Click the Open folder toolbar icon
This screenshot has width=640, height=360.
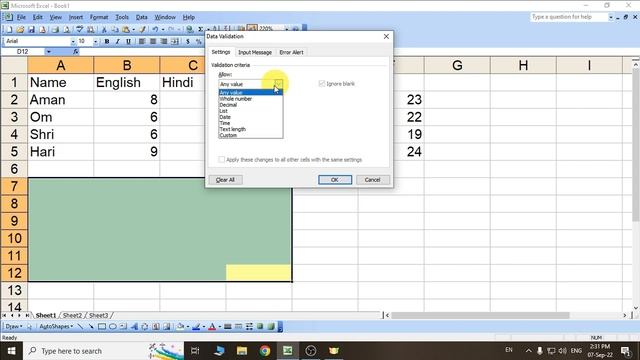point(20,29)
